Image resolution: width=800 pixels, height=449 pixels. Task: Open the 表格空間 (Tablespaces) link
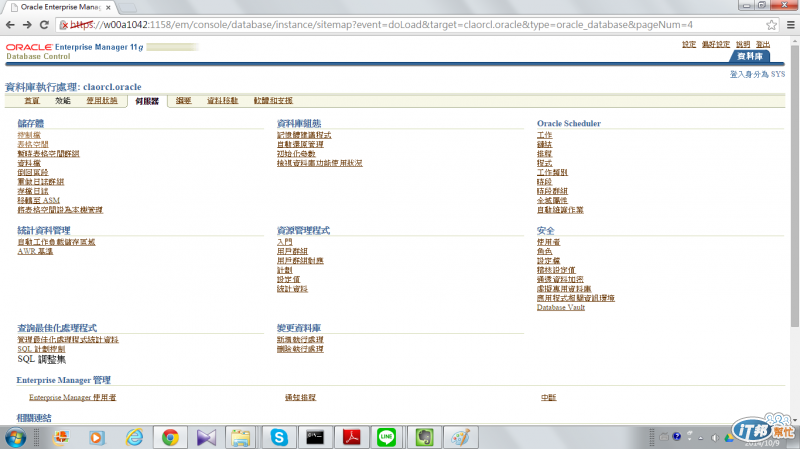pos(33,144)
